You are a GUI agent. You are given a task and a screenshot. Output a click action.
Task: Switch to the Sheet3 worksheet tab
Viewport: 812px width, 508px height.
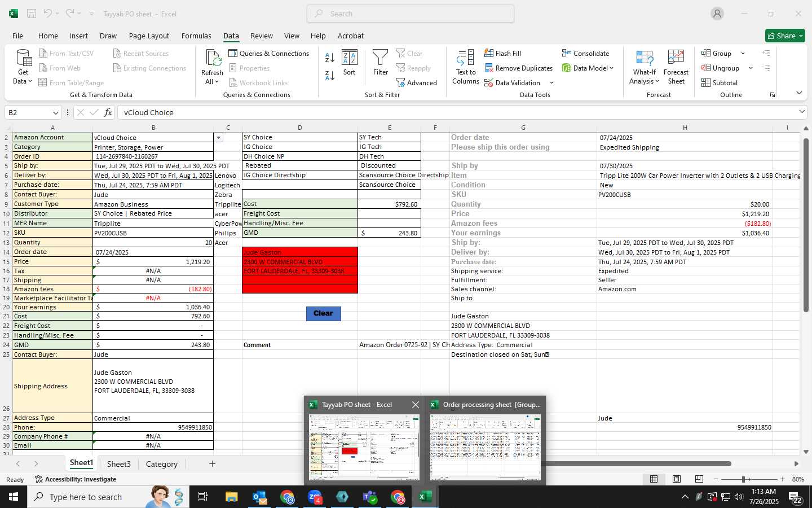(x=118, y=464)
